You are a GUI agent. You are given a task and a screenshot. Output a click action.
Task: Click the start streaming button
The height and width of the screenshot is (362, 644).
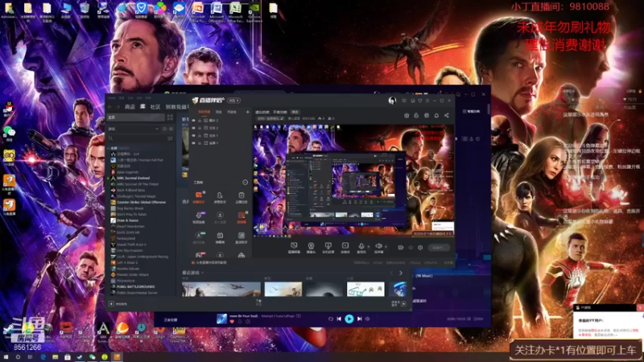tap(439, 248)
